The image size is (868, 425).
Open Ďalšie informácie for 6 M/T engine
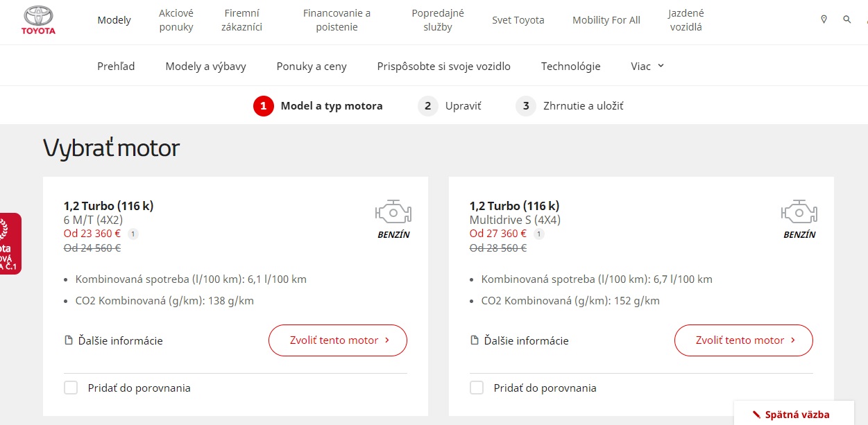pos(113,340)
